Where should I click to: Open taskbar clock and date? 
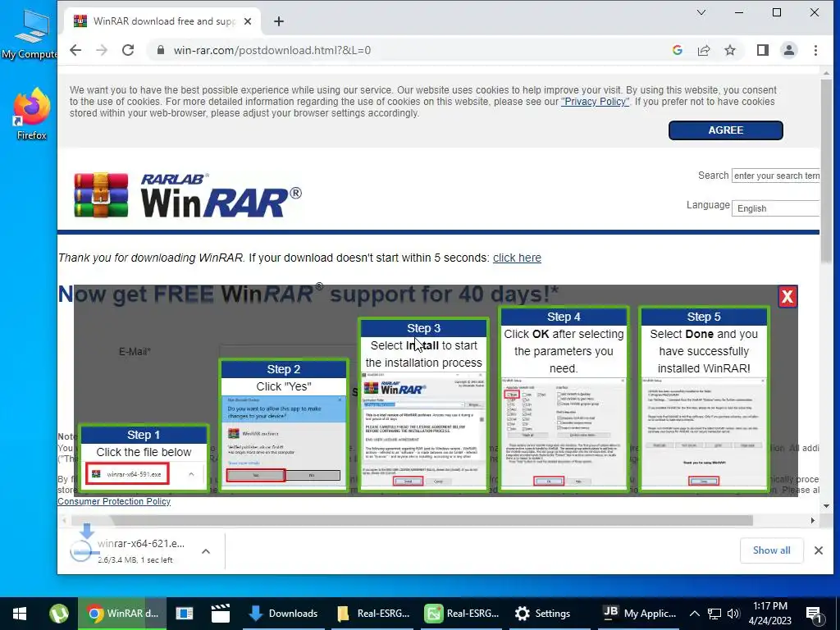point(769,614)
